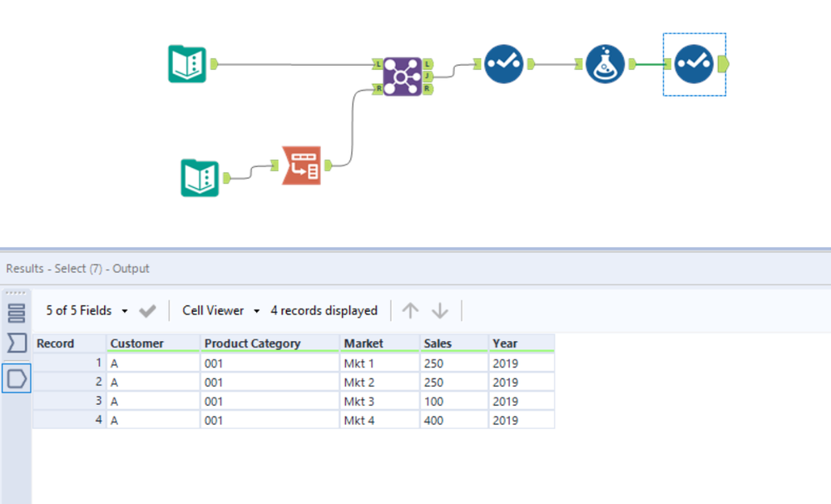
Task: Click the green connection into last Select tool
Action: tap(650, 64)
